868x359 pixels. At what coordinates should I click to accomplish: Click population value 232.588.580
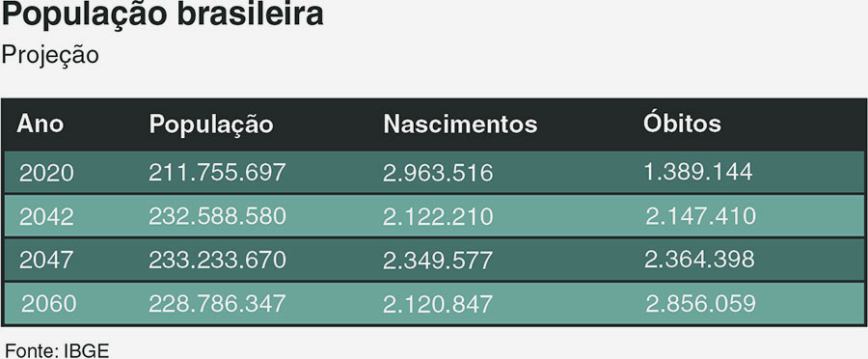pos(217,216)
